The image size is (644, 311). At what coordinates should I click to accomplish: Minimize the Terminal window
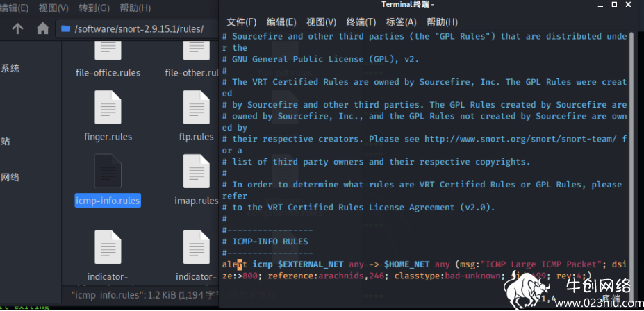(600, 4)
